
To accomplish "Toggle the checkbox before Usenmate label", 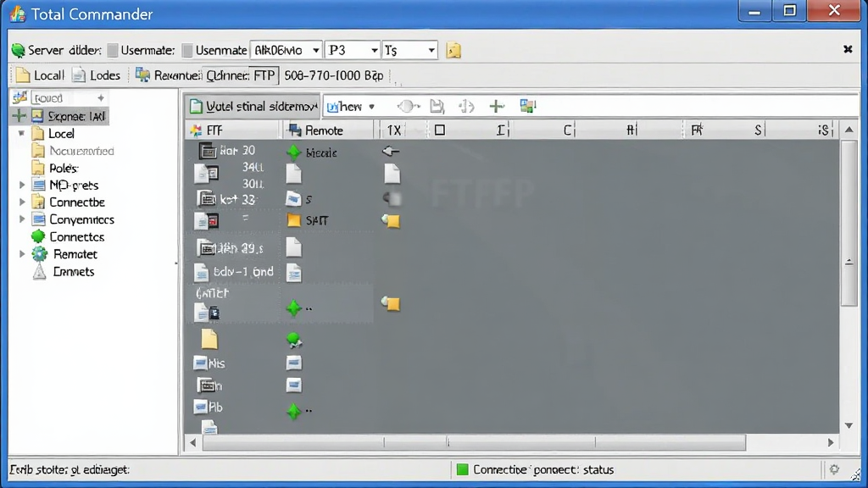I will coord(187,50).
